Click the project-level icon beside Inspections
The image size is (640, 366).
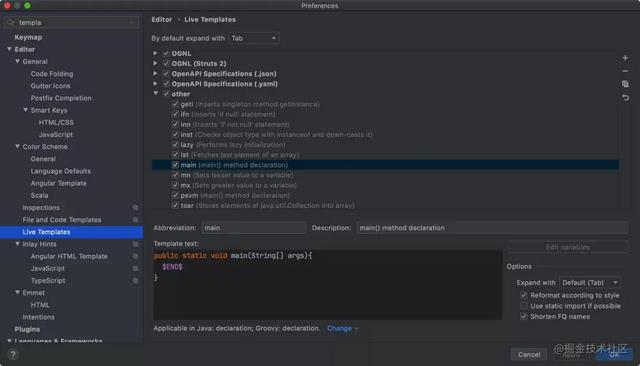click(135, 208)
